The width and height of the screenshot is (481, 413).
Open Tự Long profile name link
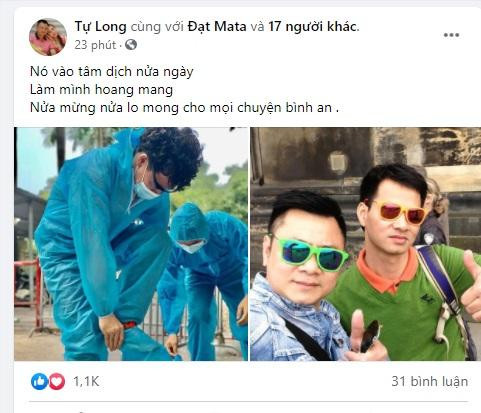100,27
